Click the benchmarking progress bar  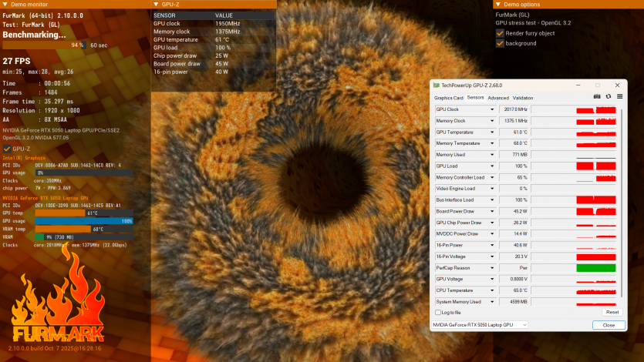point(44,45)
